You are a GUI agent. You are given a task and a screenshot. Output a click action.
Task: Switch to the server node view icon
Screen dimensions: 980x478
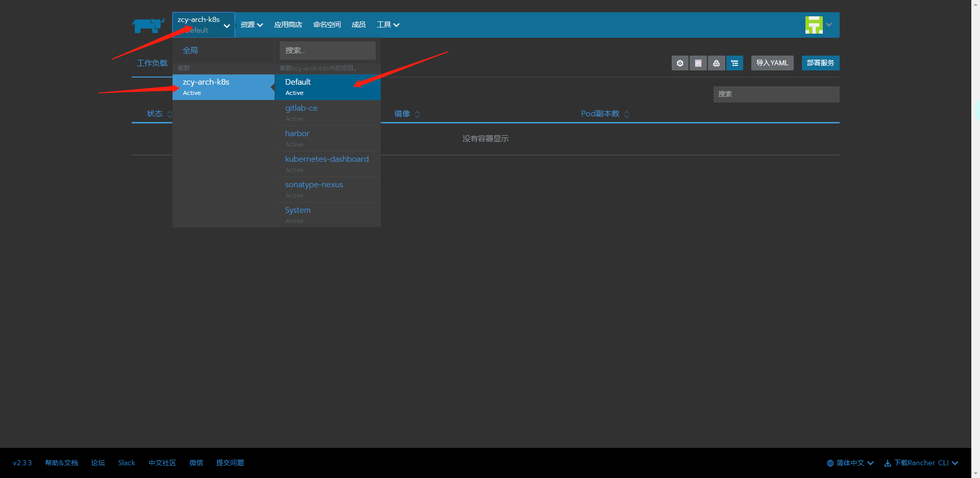[x=698, y=63]
